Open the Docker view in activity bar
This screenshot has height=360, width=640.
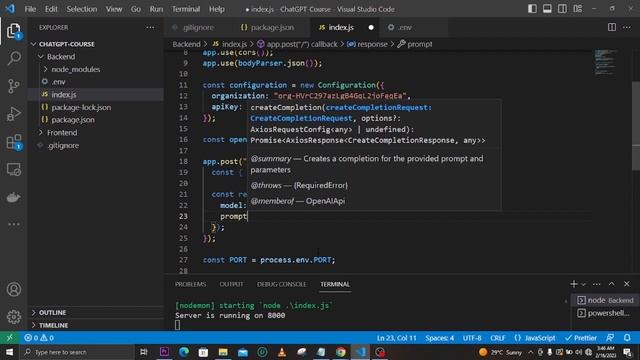click(x=13, y=198)
